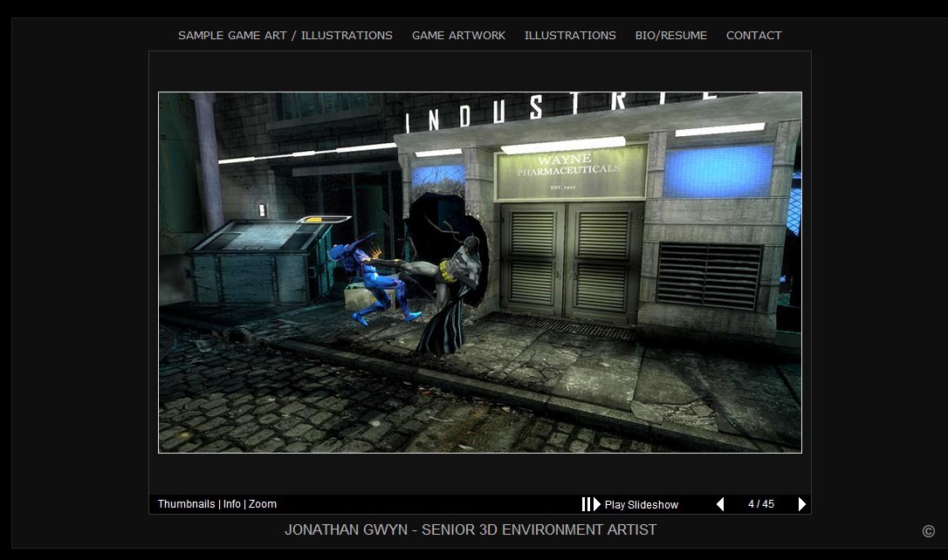
Task: Zoom the current image
Action: 263,504
